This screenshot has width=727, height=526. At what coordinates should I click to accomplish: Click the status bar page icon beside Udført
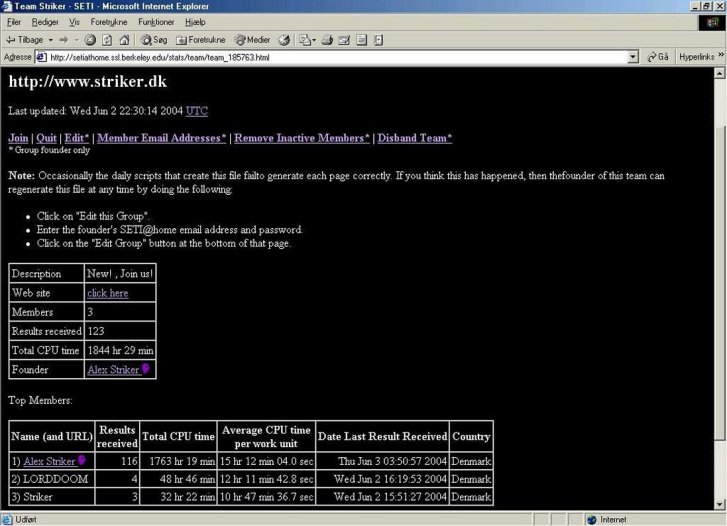pyautogui.click(x=6, y=520)
